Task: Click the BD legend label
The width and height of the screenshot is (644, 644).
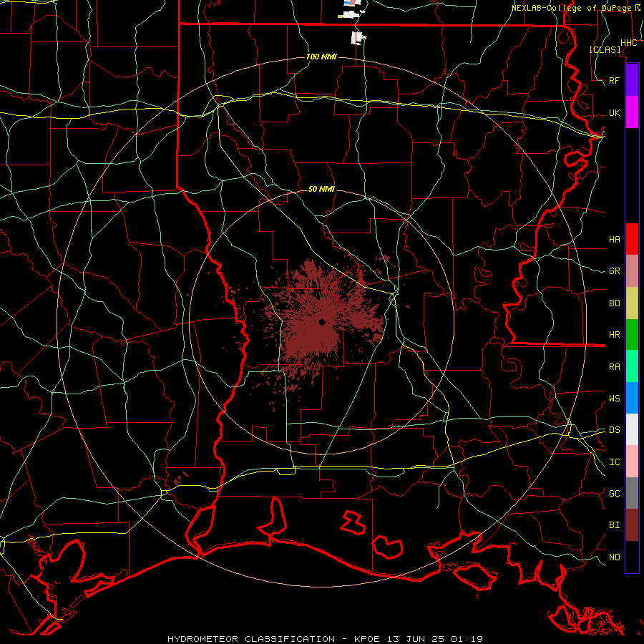Action: [x=615, y=303]
